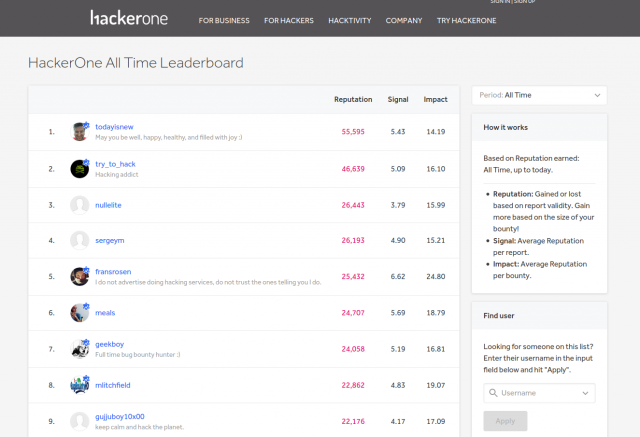Open the For Business menu
This screenshot has width=640, height=437.
[x=223, y=20]
